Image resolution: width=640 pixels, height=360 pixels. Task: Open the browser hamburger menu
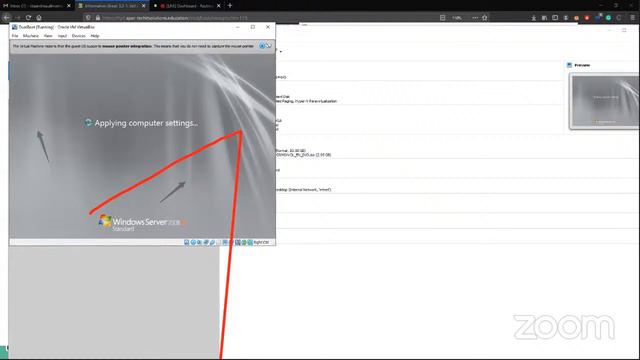tap(633, 18)
